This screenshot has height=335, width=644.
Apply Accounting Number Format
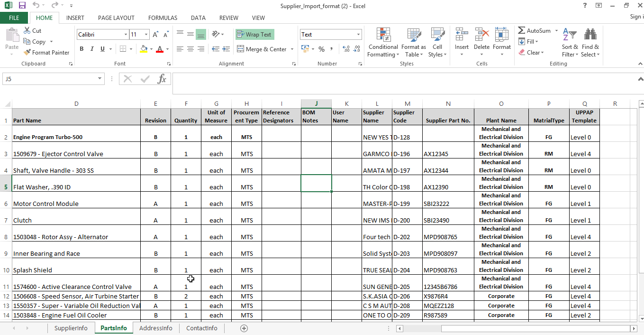click(305, 49)
